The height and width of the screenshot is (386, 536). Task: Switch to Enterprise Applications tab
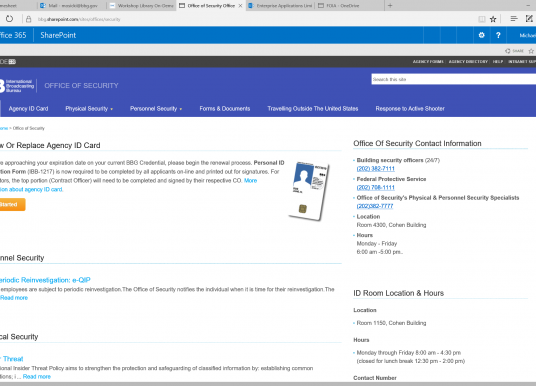point(280,5)
